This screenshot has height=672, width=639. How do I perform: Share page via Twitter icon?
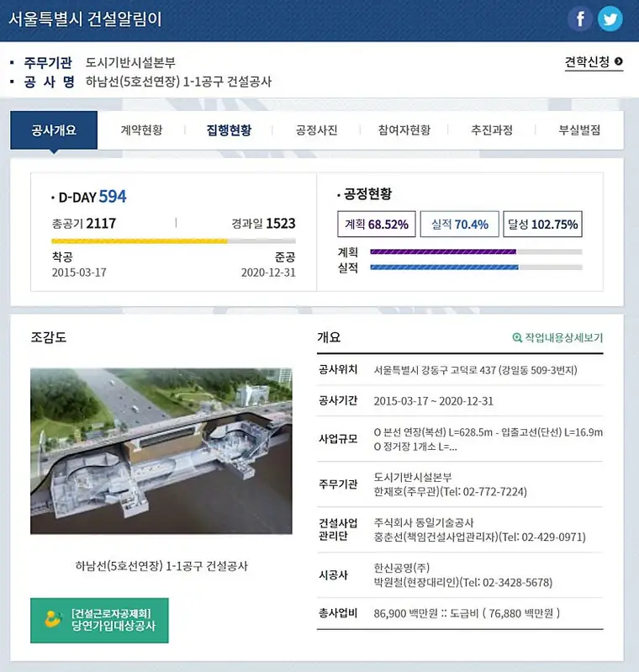[x=610, y=19]
